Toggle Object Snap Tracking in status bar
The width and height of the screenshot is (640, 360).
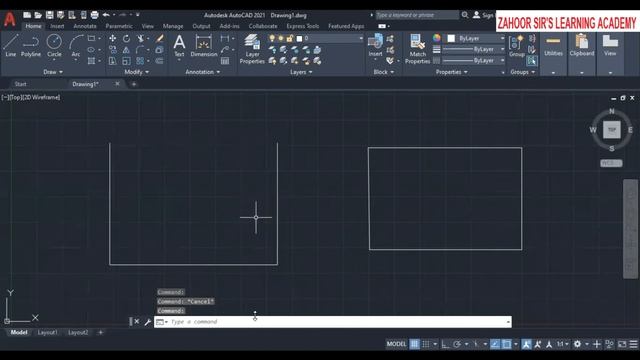[x=495, y=344]
